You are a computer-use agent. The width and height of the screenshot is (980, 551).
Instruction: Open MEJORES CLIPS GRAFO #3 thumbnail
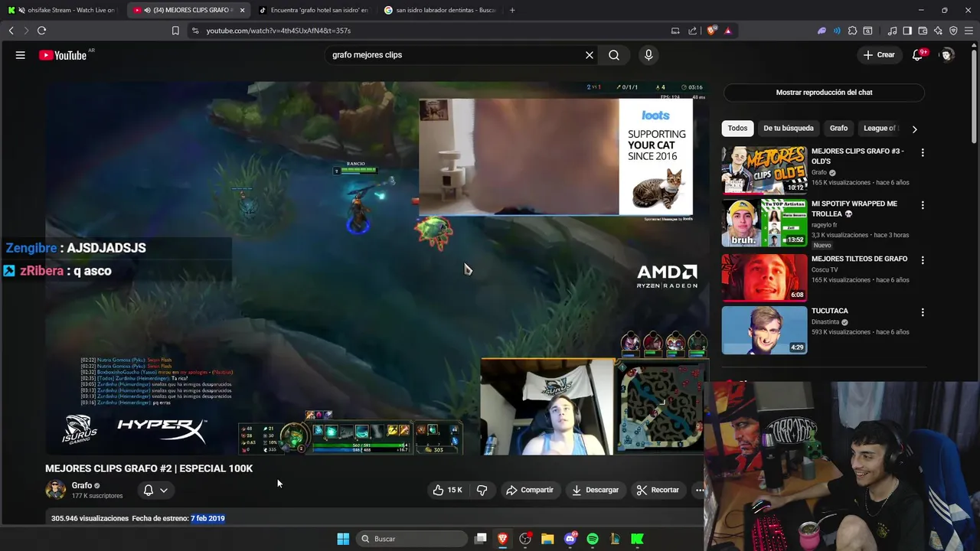(764, 170)
